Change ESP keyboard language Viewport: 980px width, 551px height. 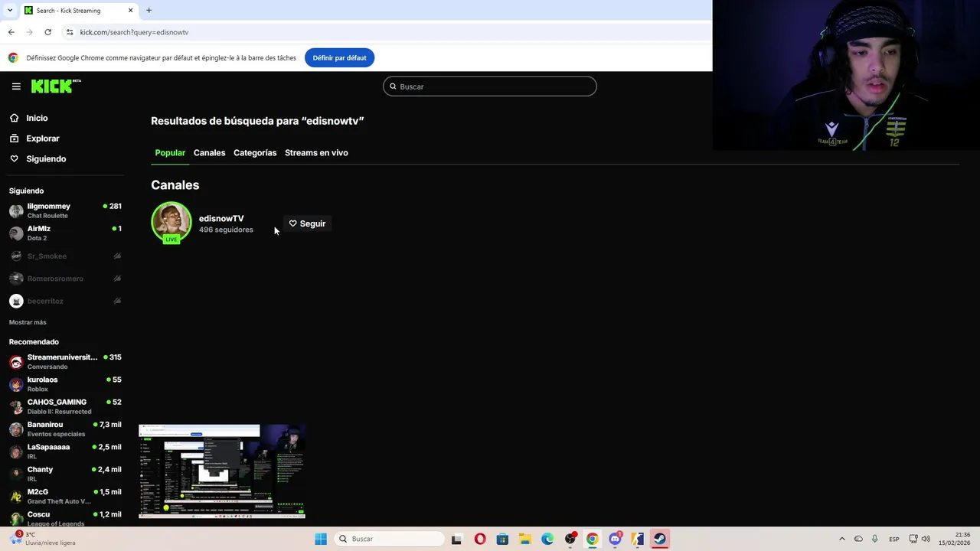[x=894, y=539]
